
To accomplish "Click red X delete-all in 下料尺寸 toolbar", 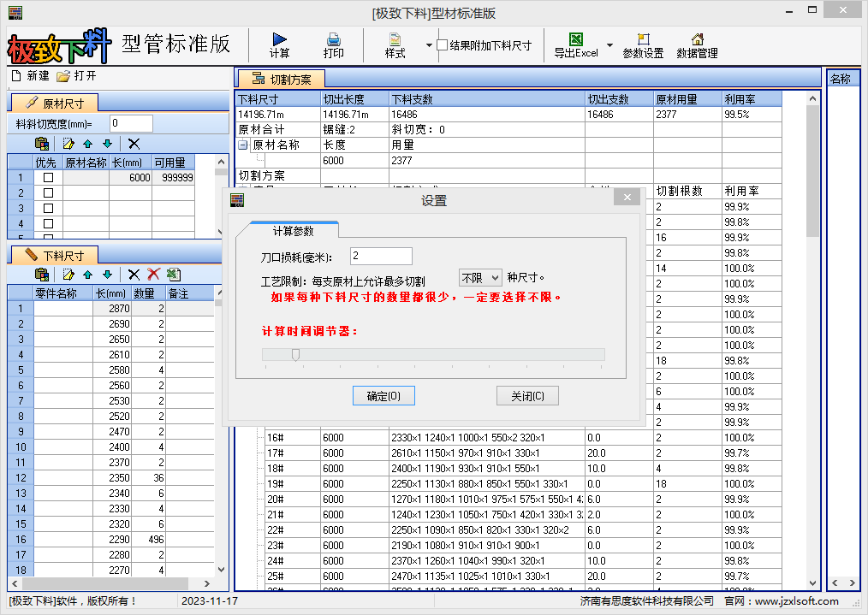I will point(153,275).
